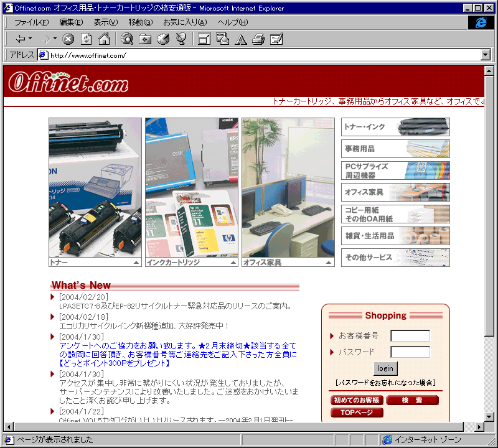
Task: Expand the インクカートリッジ caption arrow
Action: point(233,262)
